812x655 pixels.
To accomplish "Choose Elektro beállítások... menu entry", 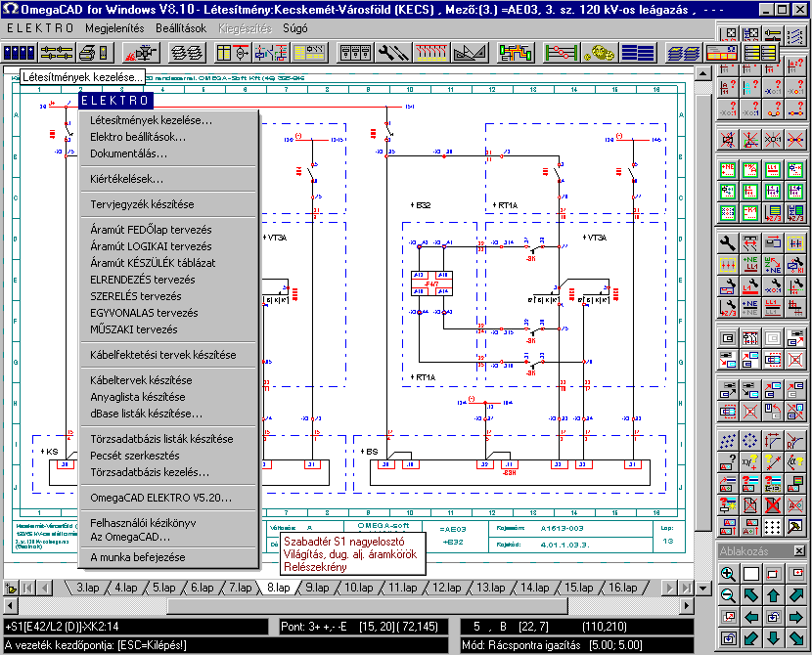I will pos(138,137).
